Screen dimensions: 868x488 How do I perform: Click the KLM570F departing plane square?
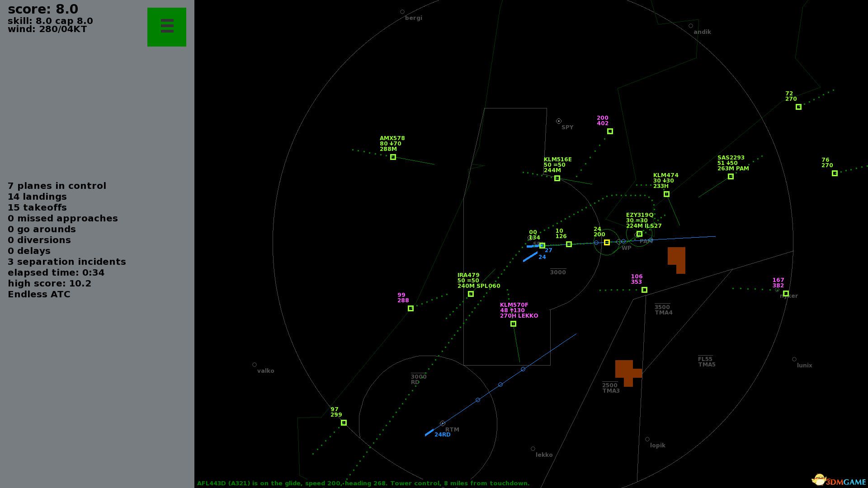pos(513,324)
